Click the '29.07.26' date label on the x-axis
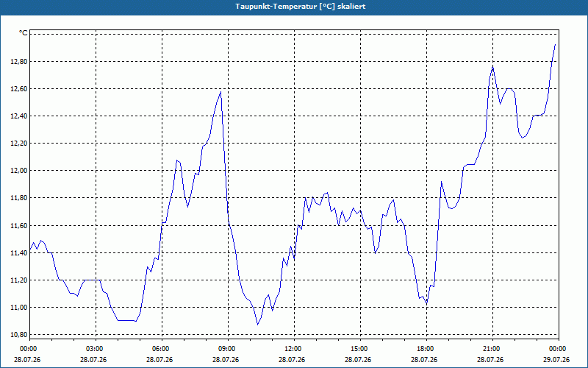588x368 pixels. pyautogui.click(x=556, y=359)
